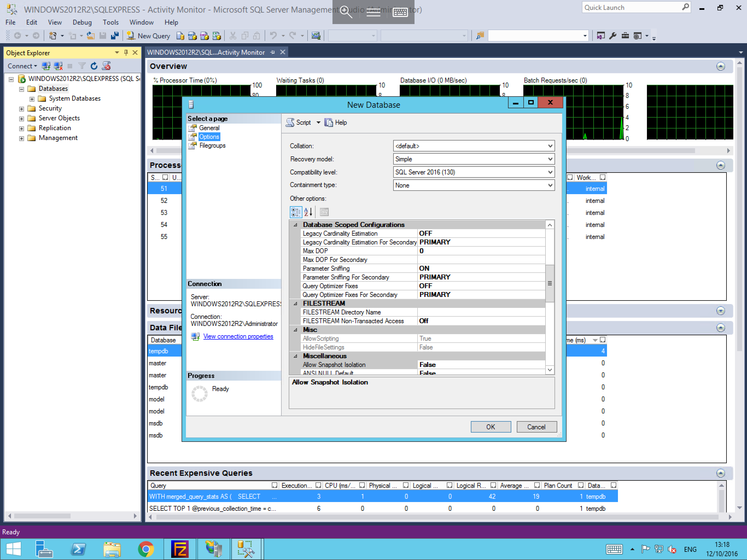747x560 pixels.
Task: Expand the System Databases node
Action: [32, 99]
